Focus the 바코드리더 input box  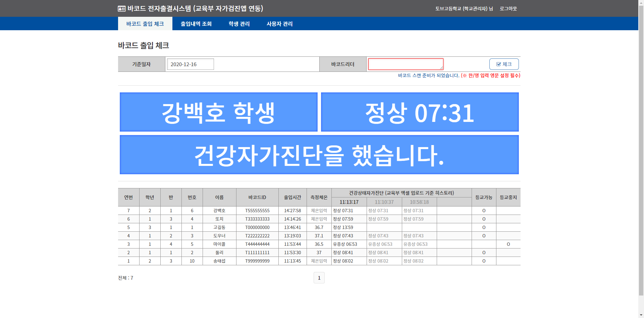pos(406,64)
